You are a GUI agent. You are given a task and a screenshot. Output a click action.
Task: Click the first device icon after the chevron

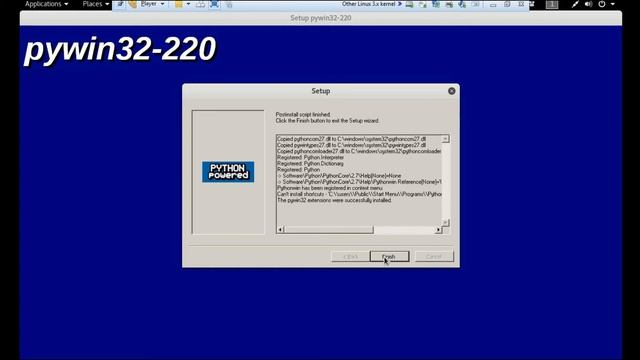(409, 4)
